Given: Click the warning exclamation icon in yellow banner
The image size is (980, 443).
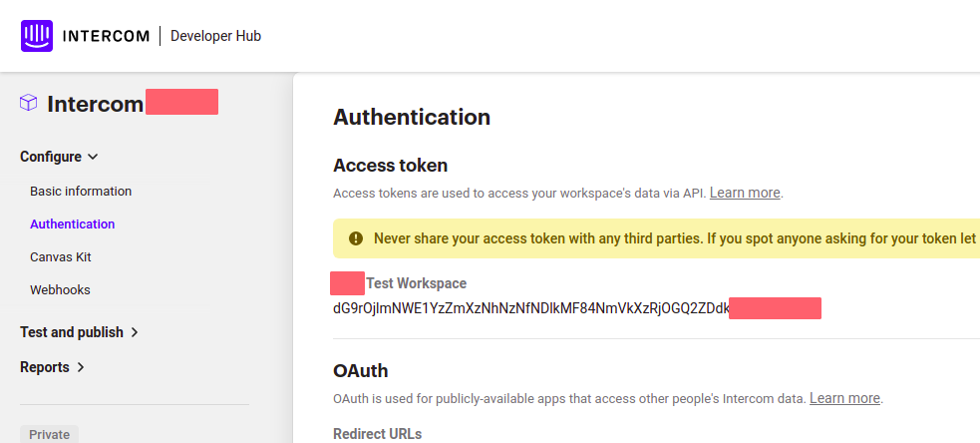Looking at the screenshot, I should point(356,238).
